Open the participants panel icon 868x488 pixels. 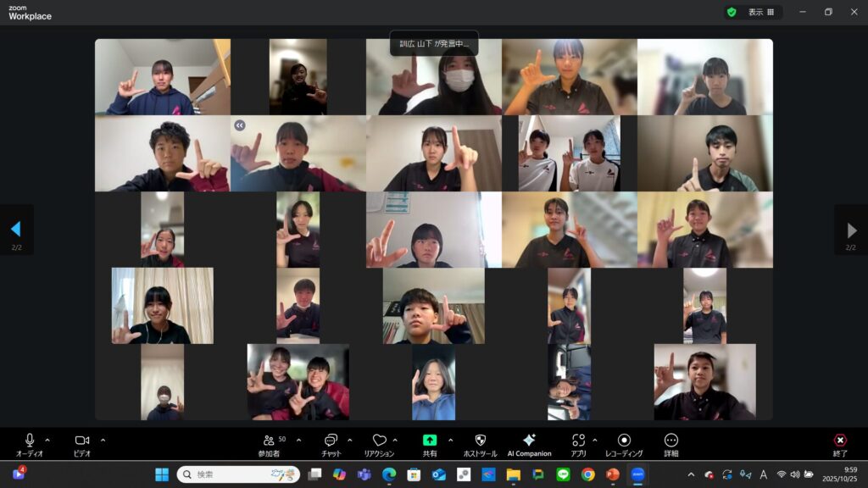[269, 441]
